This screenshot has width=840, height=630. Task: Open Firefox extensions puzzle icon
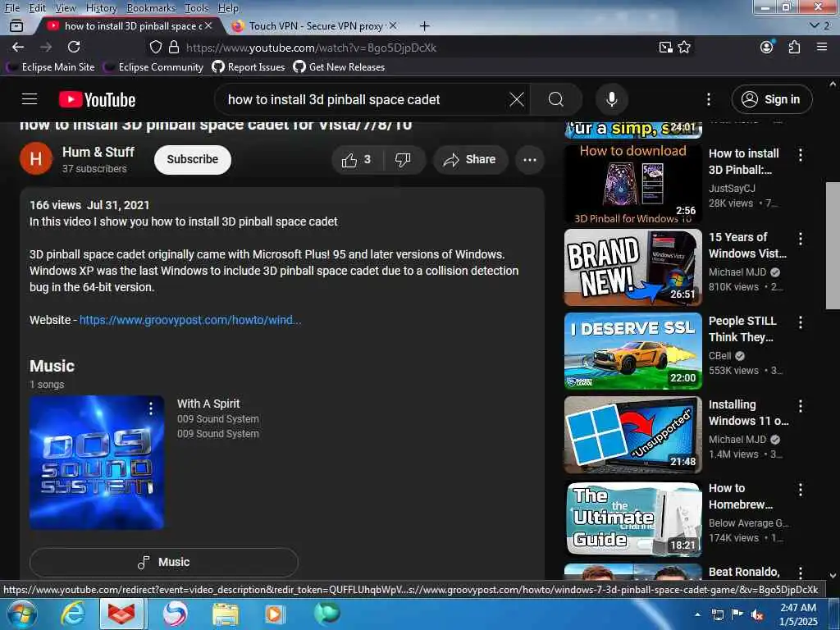point(794,47)
